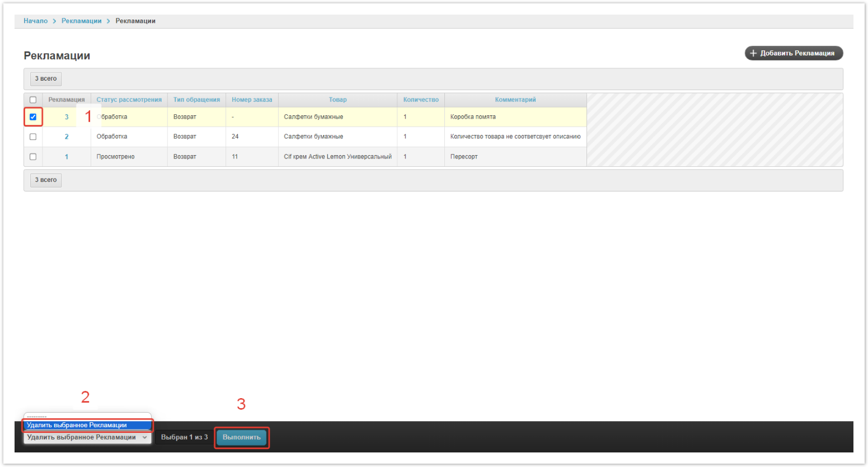Check the checkbox for reclamation 2
The width and height of the screenshot is (868, 467).
click(33, 137)
